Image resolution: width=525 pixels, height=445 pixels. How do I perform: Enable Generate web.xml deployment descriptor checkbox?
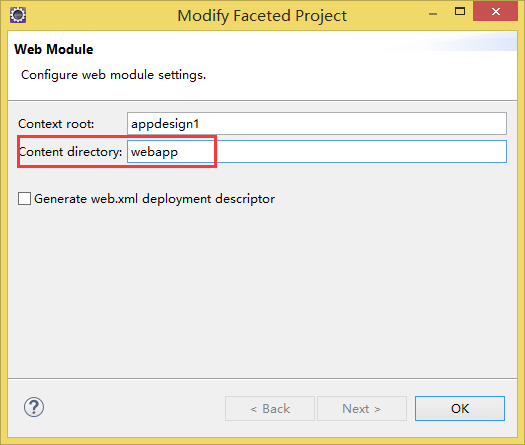tap(24, 199)
